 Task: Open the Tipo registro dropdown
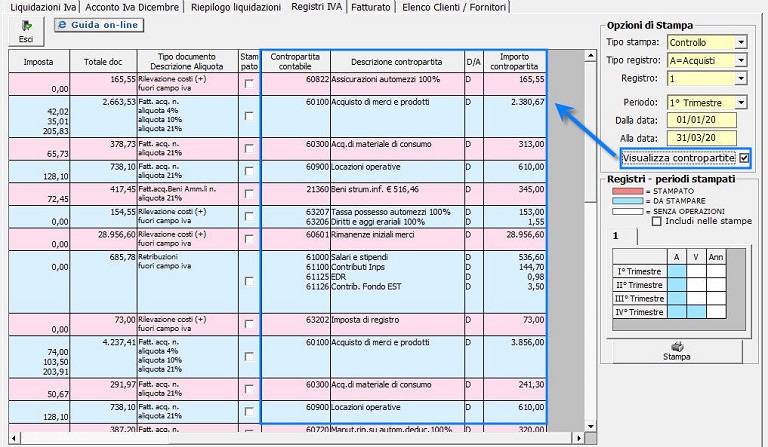click(741, 61)
